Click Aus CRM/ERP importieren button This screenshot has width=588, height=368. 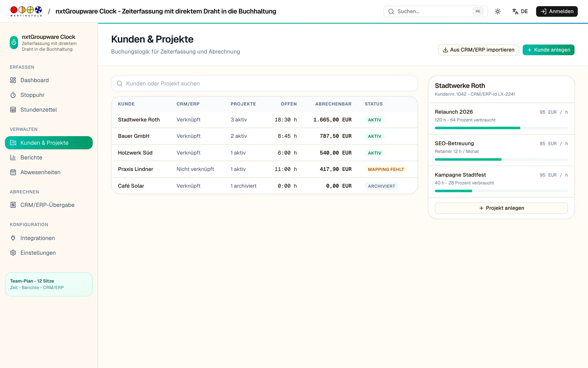[478, 50]
